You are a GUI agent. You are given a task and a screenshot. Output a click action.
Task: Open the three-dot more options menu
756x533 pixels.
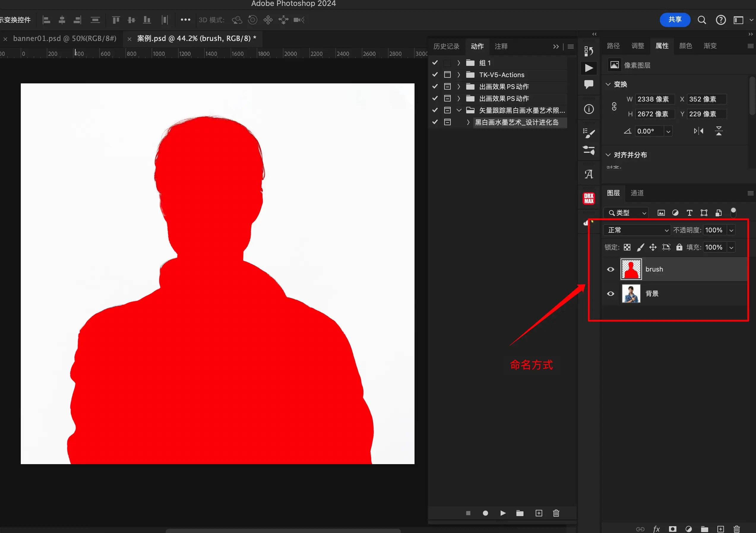(x=185, y=20)
